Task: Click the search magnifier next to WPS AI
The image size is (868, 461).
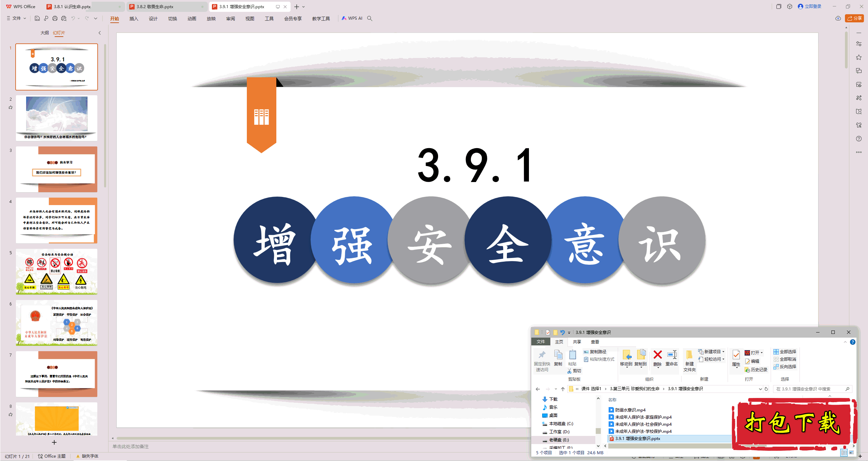Action: [x=370, y=18]
